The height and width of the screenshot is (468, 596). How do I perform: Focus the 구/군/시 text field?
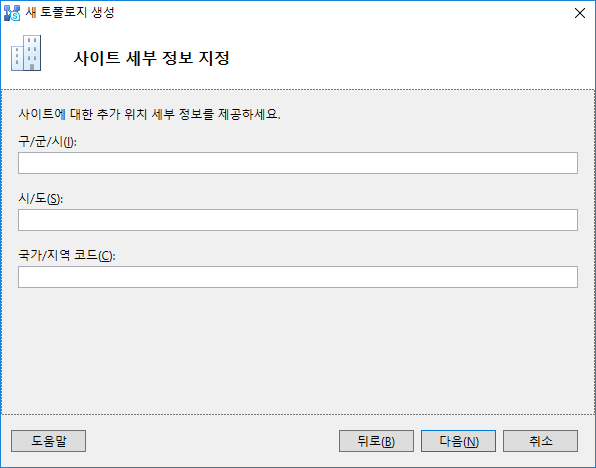tap(298, 163)
